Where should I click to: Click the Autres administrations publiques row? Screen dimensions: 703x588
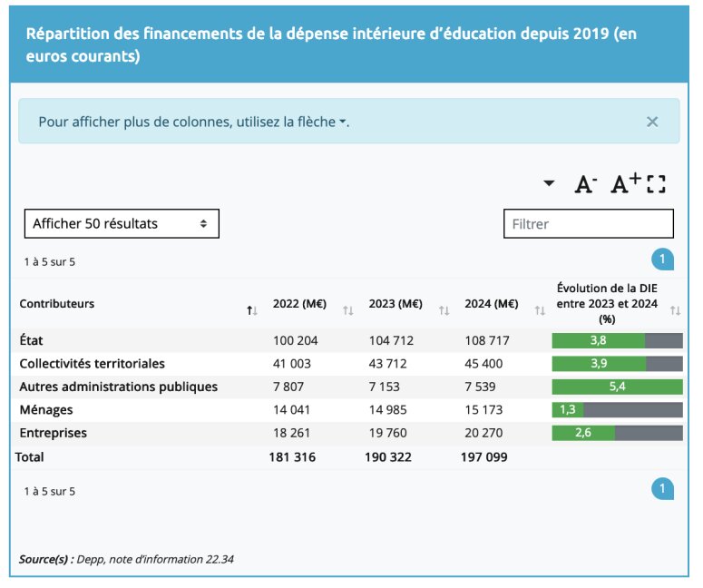[118, 387]
